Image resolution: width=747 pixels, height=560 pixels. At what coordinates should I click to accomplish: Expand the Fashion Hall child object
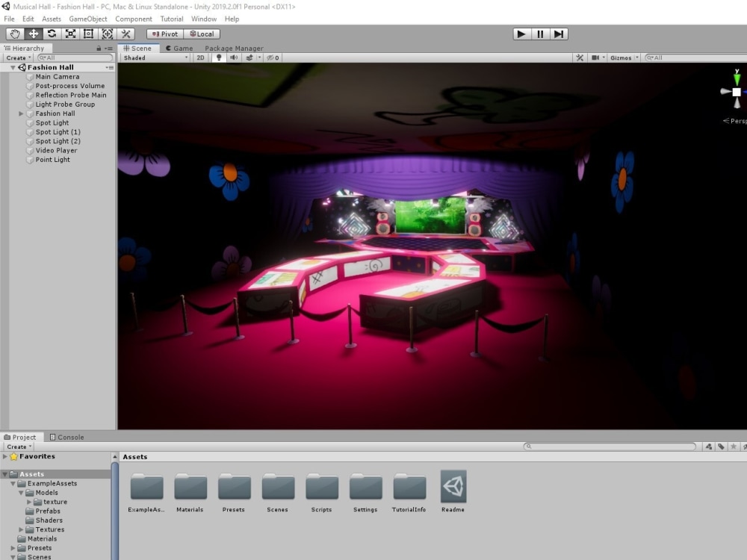click(x=20, y=113)
